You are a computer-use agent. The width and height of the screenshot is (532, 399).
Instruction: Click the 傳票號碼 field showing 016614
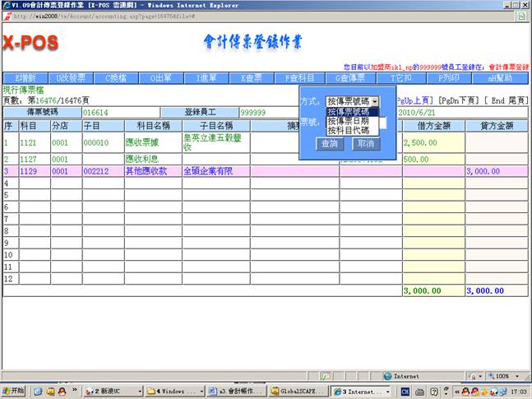click(x=120, y=112)
